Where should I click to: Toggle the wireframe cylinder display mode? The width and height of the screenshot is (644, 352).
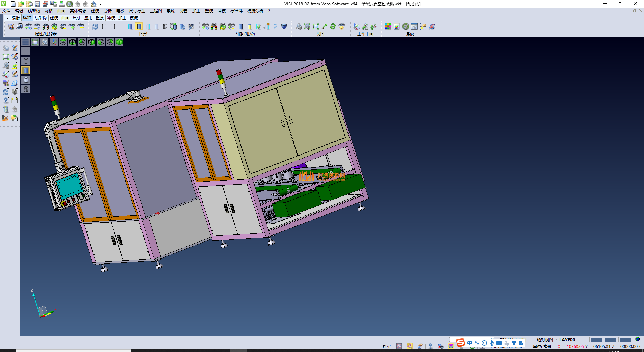pos(104,26)
